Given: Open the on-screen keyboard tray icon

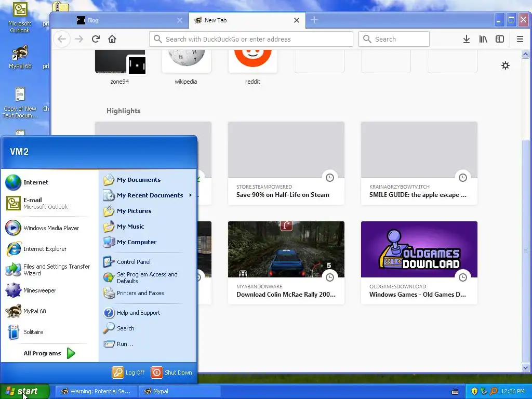Looking at the screenshot, I should coord(455,392).
